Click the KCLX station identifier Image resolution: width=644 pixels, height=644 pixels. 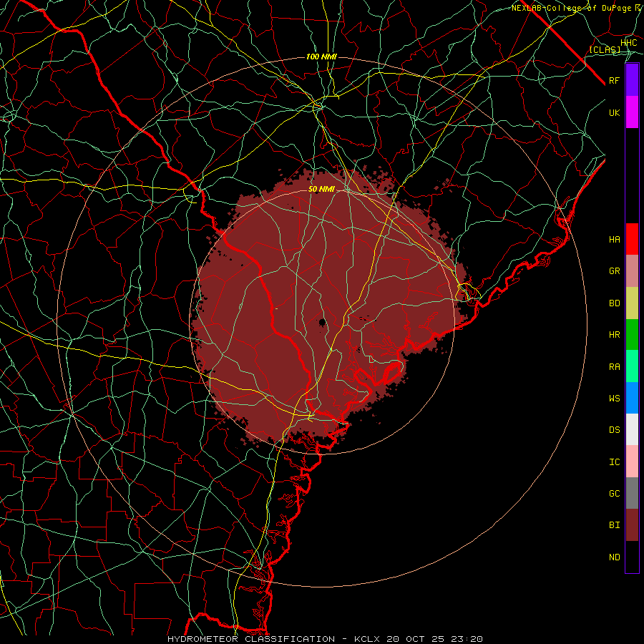367,639
